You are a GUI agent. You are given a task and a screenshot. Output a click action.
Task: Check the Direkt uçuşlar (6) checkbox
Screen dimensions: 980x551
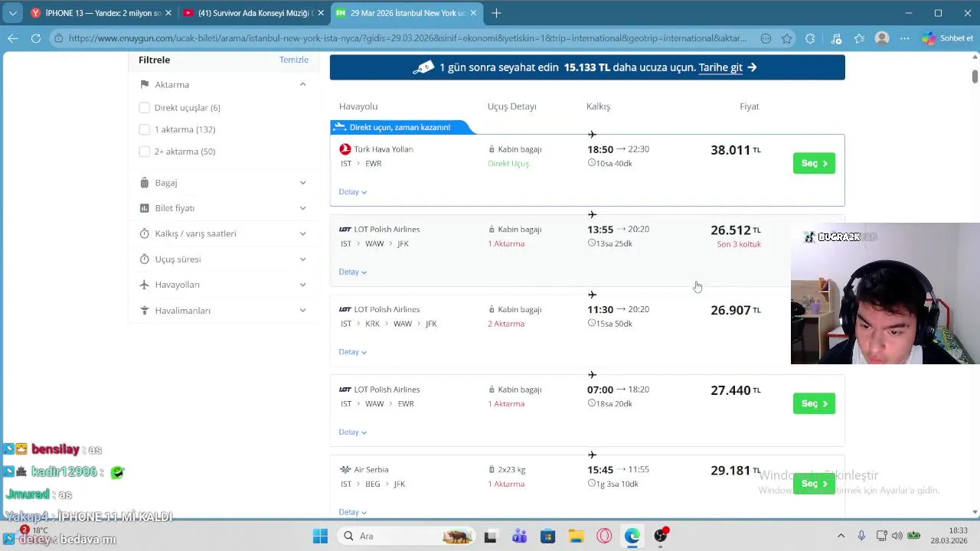pos(144,108)
